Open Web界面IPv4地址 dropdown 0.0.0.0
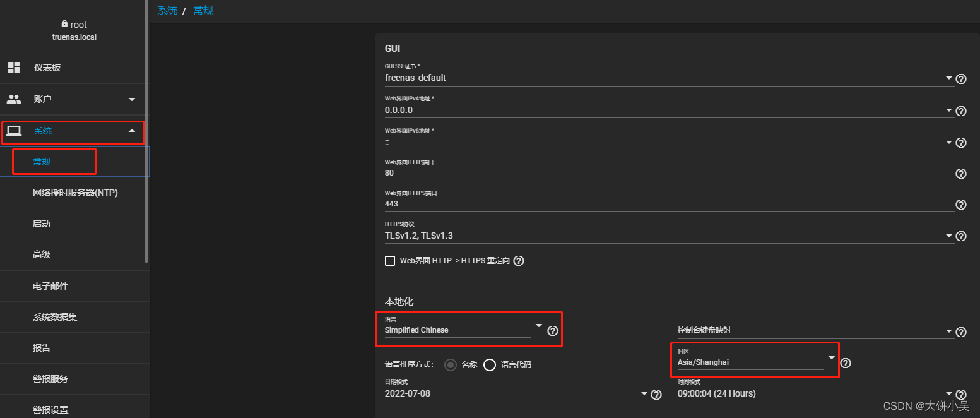The height and width of the screenshot is (418, 980). [x=669, y=110]
